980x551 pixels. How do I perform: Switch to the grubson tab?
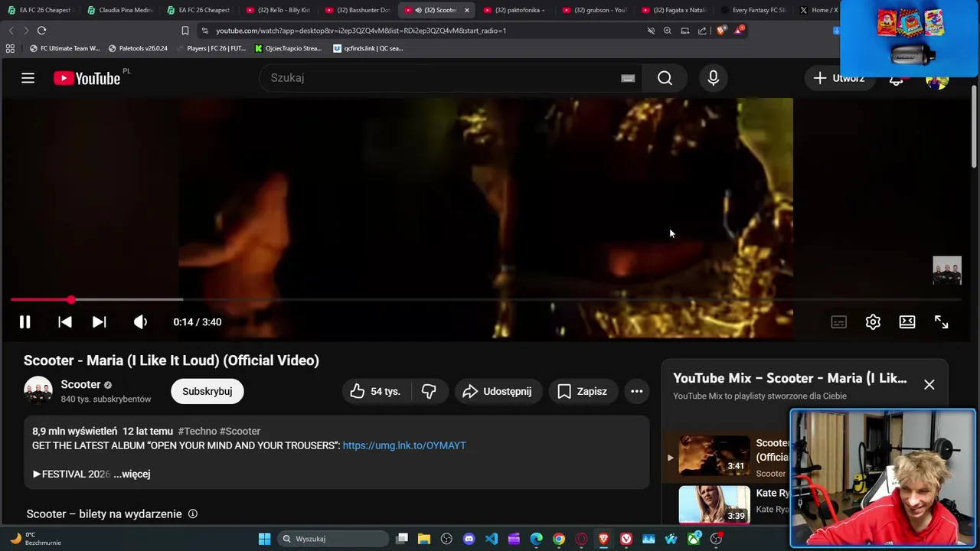(x=595, y=10)
